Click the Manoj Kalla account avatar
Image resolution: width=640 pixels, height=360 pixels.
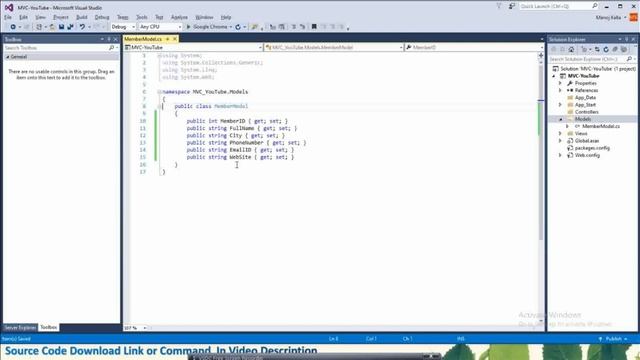633,18
